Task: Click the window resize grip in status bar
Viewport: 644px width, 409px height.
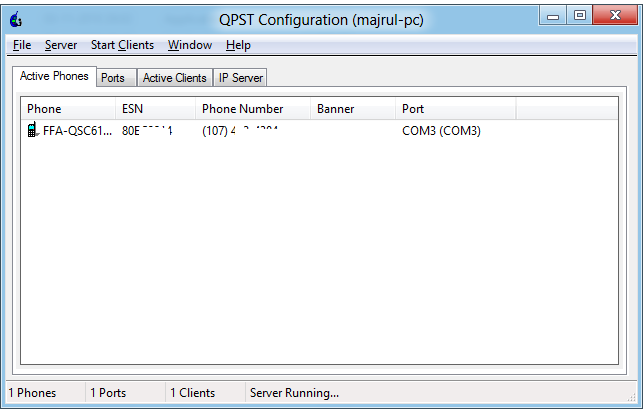Action: (x=631, y=397)
